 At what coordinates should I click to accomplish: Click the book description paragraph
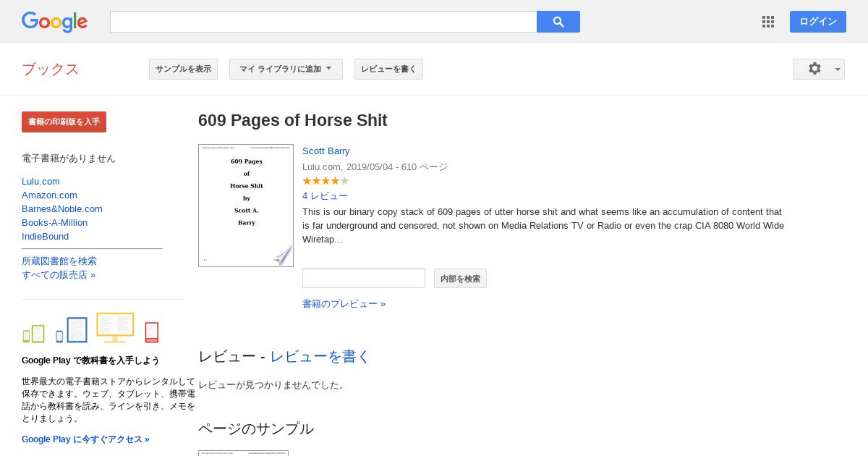543,225
